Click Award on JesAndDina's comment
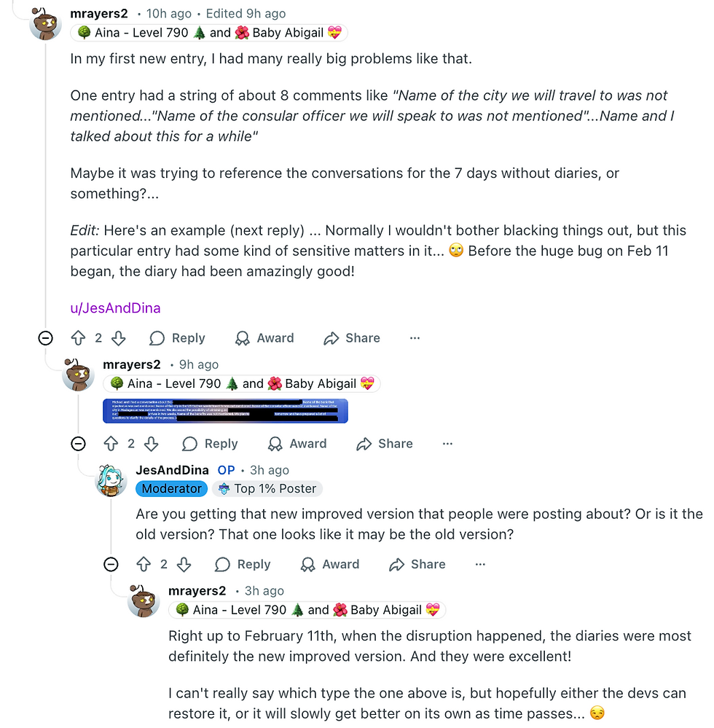 coord(330,564)
